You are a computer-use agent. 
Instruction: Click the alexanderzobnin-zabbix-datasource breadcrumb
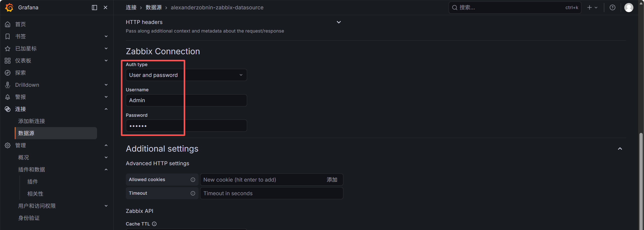217,8
